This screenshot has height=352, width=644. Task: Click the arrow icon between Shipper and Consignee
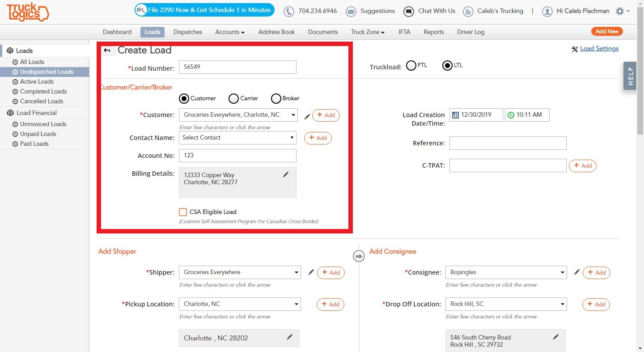tap(359, 256)
